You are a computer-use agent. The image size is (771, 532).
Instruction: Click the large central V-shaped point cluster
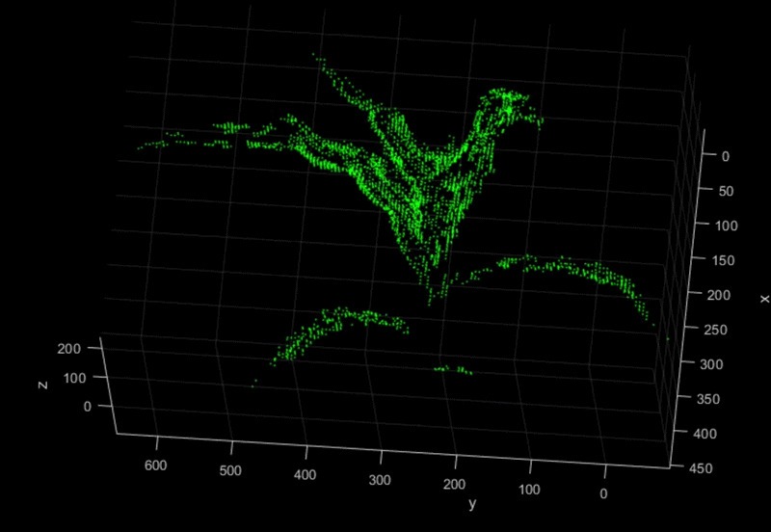pyautogui.click(x=424, y=183)
